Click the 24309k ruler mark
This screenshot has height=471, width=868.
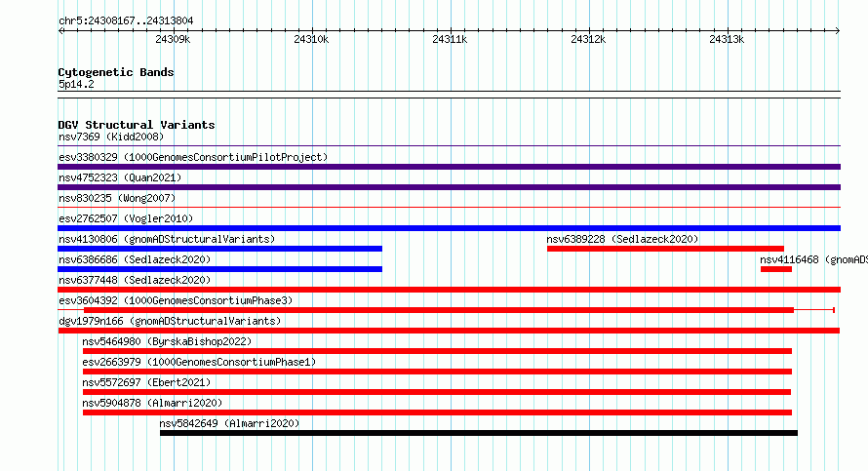pos(173,39)
